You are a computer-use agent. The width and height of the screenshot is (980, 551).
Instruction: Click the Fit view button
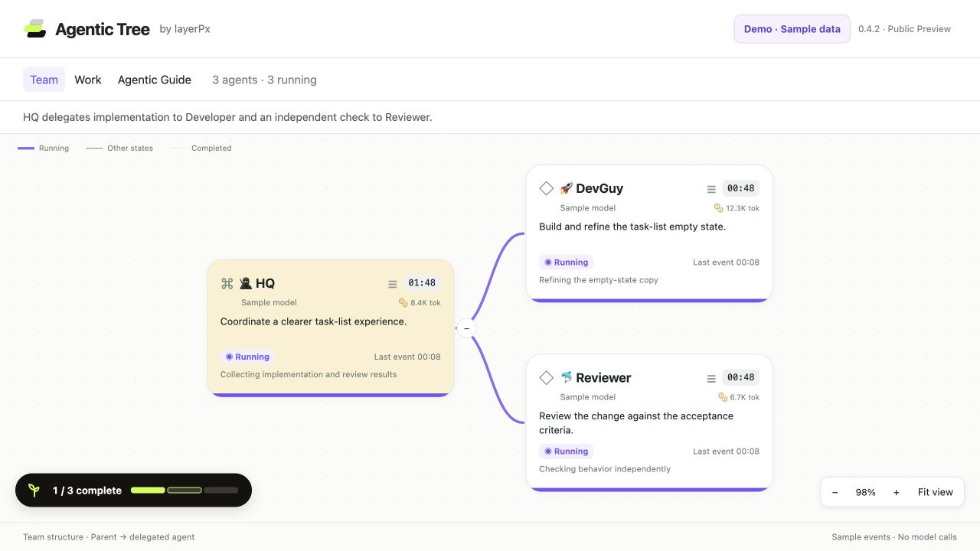(x=936, y=492)
